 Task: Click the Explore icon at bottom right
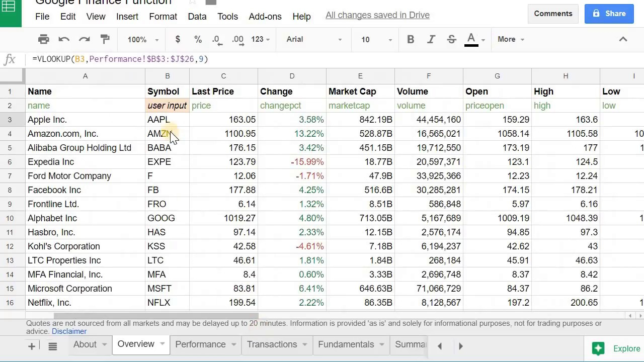pyautogui.click(x=598, y=348)
